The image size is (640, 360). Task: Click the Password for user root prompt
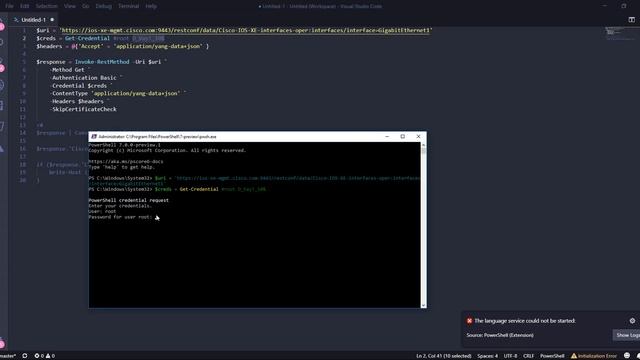click(120, 217)
